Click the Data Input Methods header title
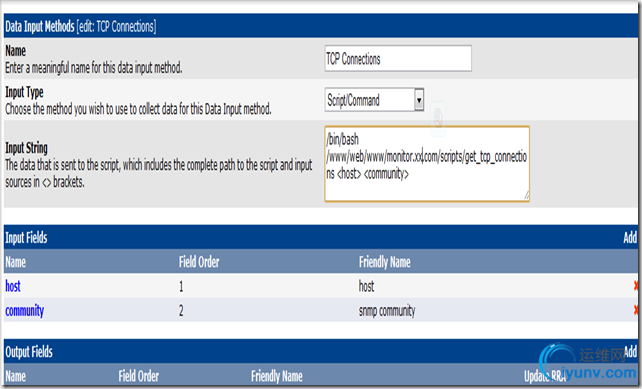The image size is (642, 389). click(80, 26)
